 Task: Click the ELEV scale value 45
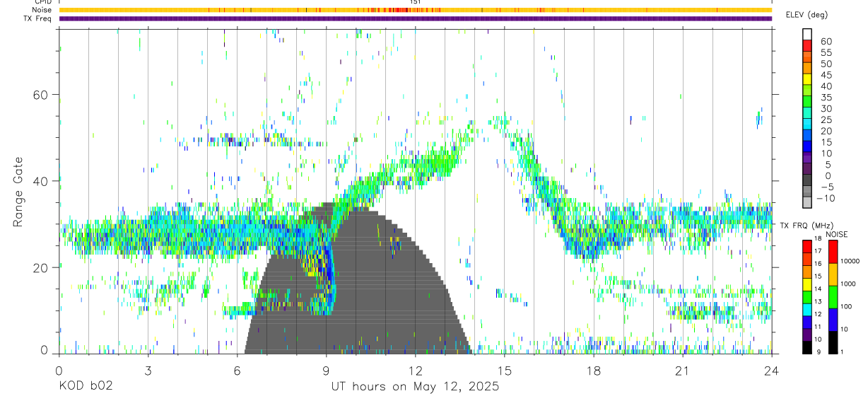[826, 74]
